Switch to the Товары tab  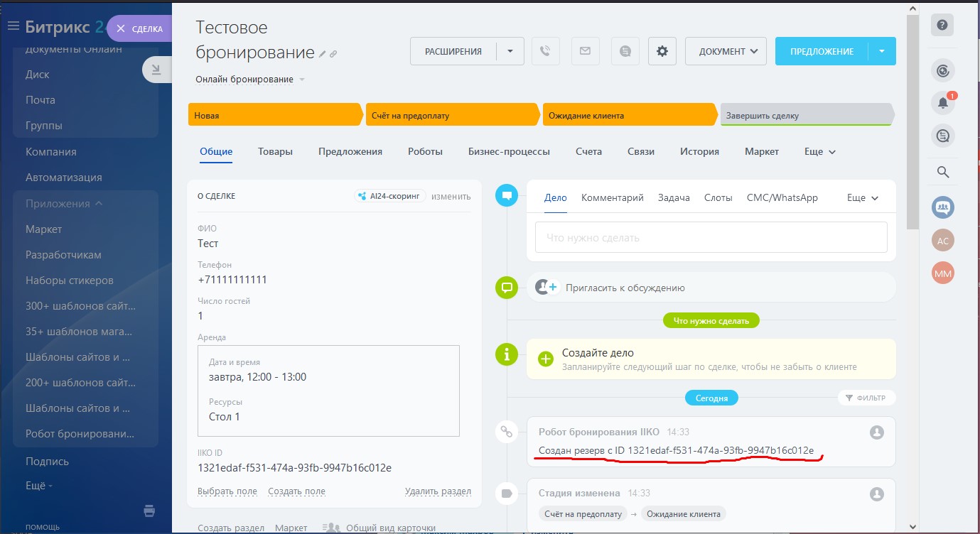(275, 151)
